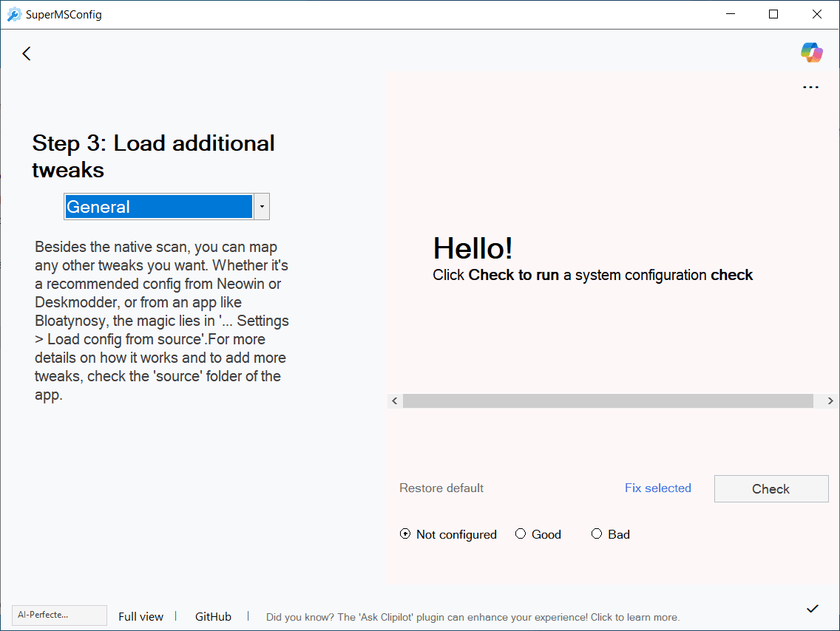
Task: Open the Copilot icon at top right
Action: (811, 52)
